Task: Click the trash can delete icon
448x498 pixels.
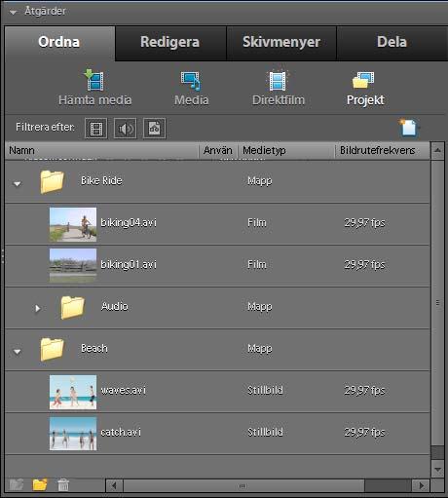Action: tap(63, 485)
